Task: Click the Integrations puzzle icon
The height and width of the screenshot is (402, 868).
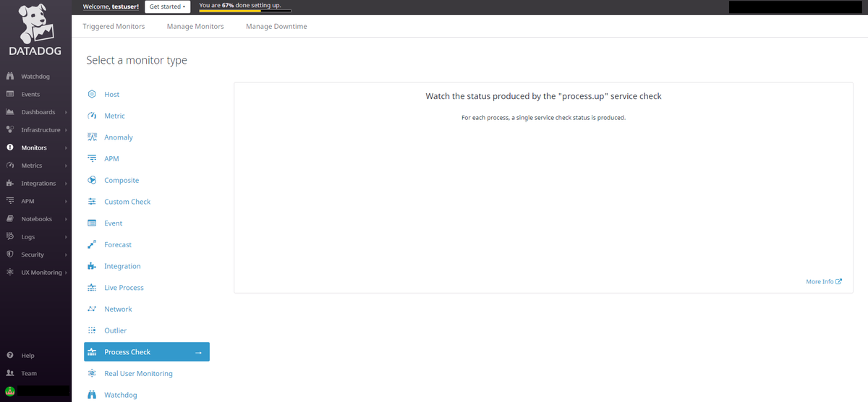Action: click(10, 184)
